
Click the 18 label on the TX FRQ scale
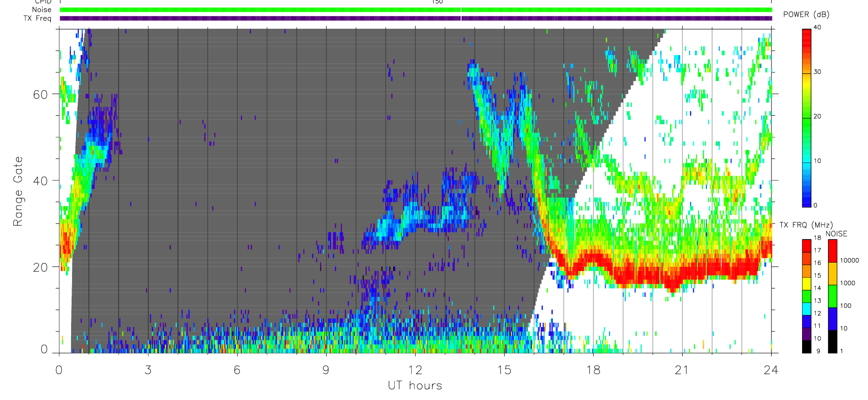click(x=817, y=238)
